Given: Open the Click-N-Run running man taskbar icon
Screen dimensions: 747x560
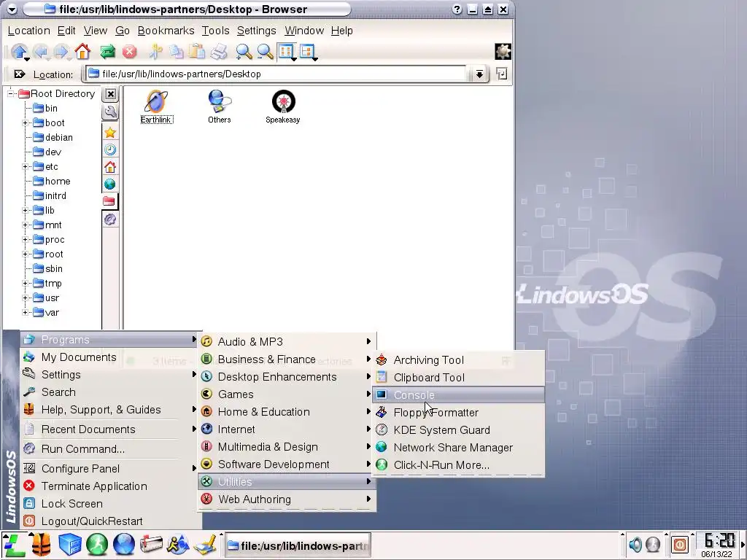Looking at the screenshot, I should (97, 545).
